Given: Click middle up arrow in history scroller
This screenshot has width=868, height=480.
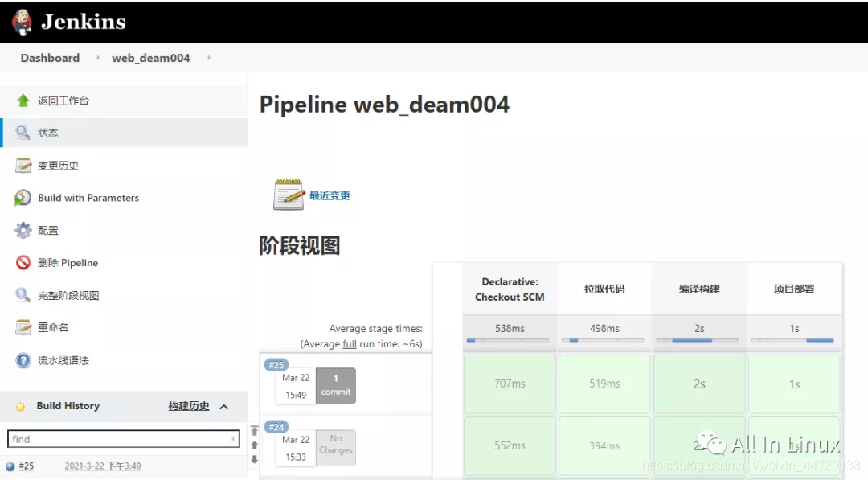Looking at the screenshot, I should (254, 445).
